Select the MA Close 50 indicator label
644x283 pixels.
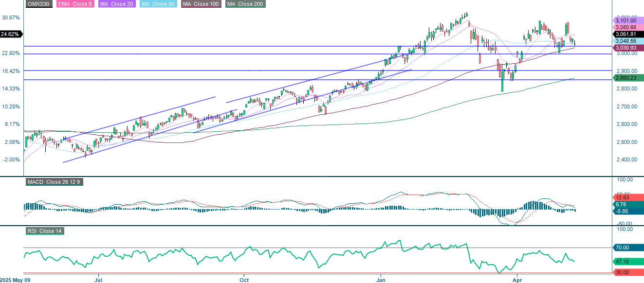pos(157,4)
